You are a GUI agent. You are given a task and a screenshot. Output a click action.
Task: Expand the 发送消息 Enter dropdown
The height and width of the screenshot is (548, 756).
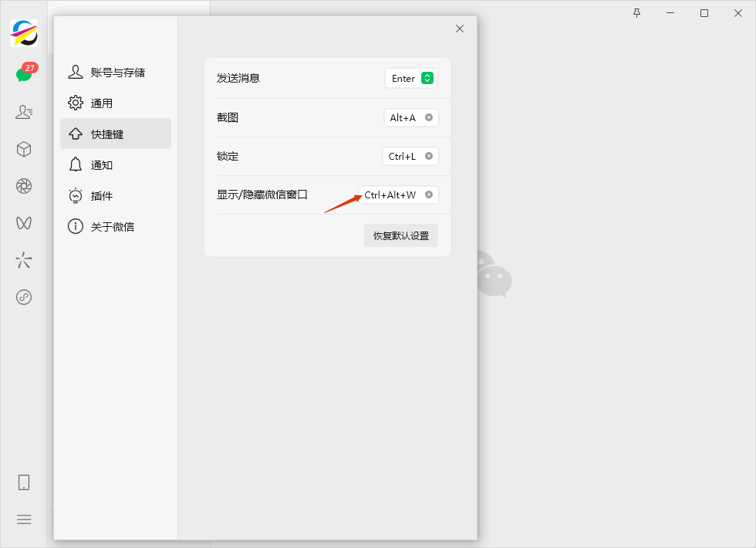[427, 78]
